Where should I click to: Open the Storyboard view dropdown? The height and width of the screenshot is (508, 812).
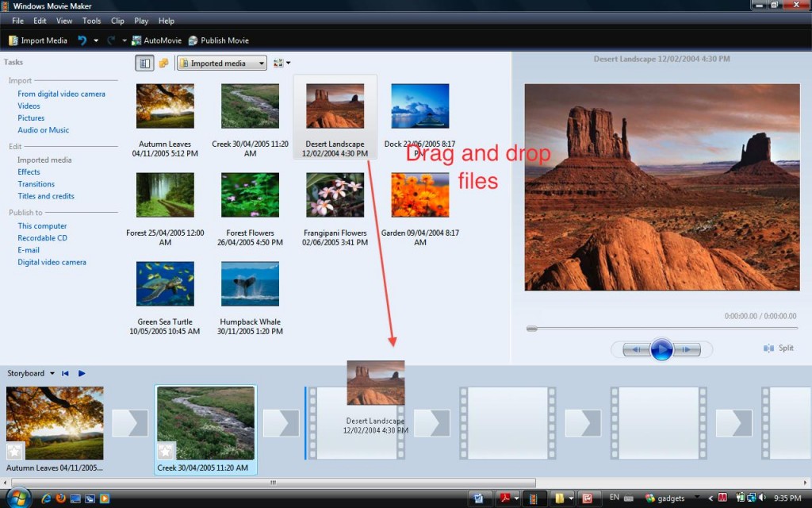31,373
